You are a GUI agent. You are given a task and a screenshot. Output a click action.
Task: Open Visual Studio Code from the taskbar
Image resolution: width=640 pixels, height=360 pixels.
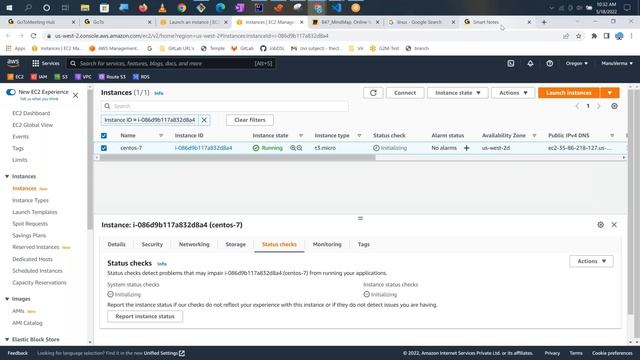click(x=336, y=8)
